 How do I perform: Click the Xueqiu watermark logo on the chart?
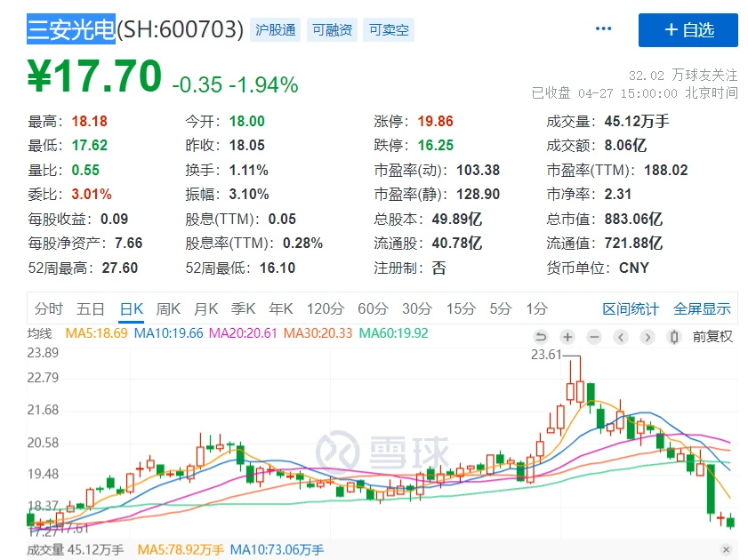click(384, 451)
